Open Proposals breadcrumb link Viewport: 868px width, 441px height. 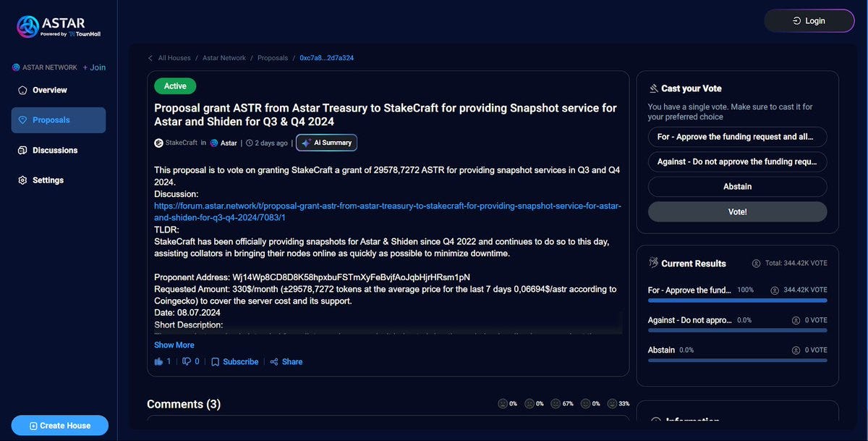[x=273, y=58]
